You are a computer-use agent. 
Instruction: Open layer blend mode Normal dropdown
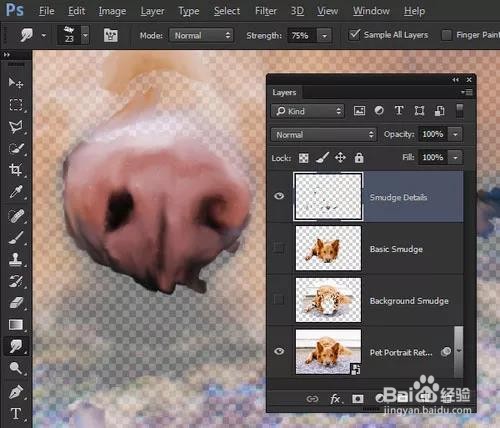323,135
